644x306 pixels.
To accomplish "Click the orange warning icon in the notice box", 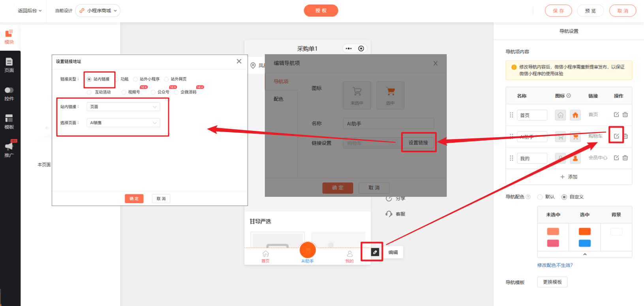I will pos(514,67).
